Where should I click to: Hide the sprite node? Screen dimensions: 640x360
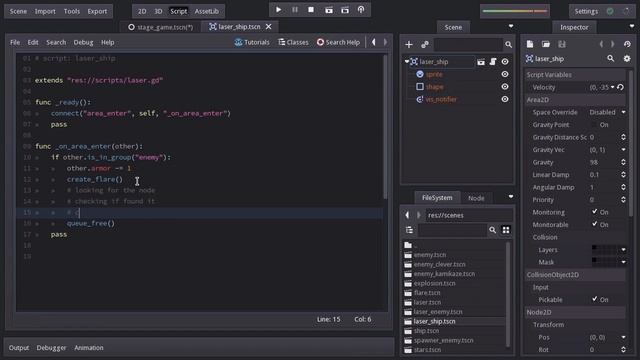click(x=505, y=74)
